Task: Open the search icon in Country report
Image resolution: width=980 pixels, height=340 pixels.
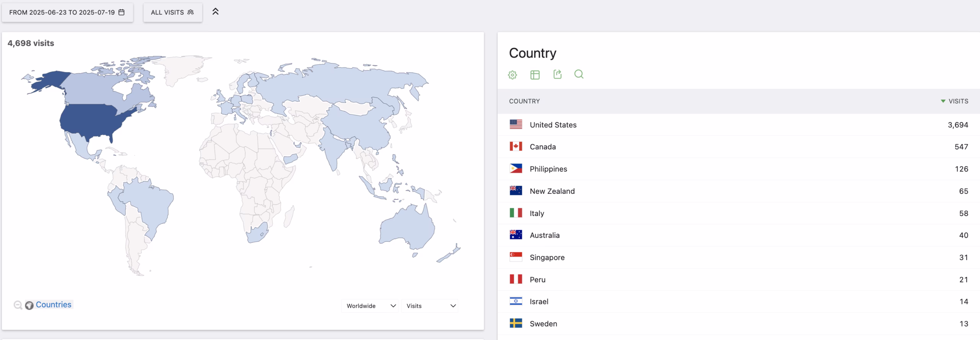Action: coord(579,74)
